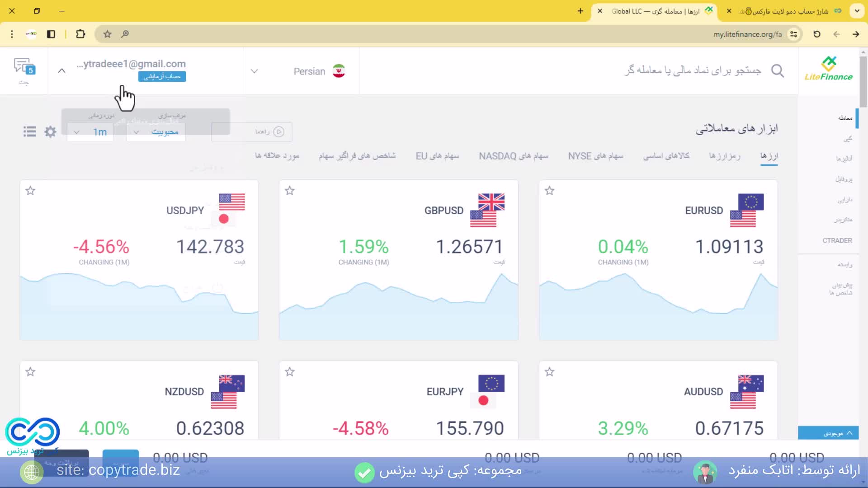Switch to list view layout

pos(29,131)
